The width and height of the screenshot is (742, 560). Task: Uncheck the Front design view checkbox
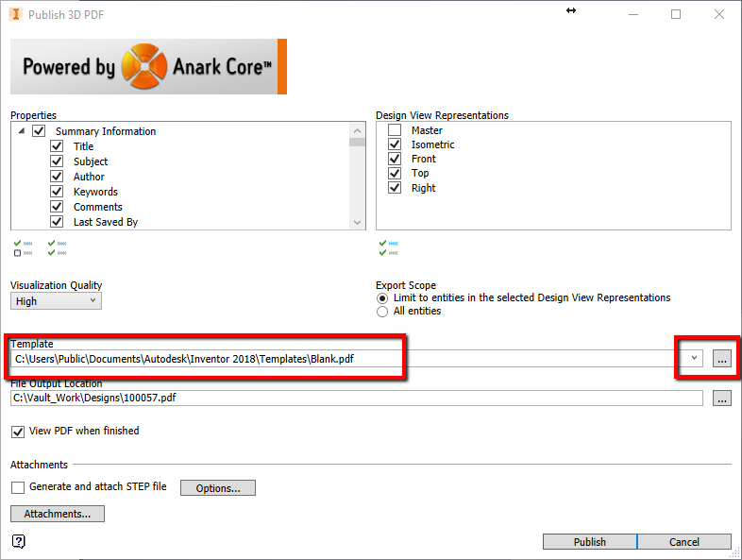pyautogui.click(x=395, y=158)
